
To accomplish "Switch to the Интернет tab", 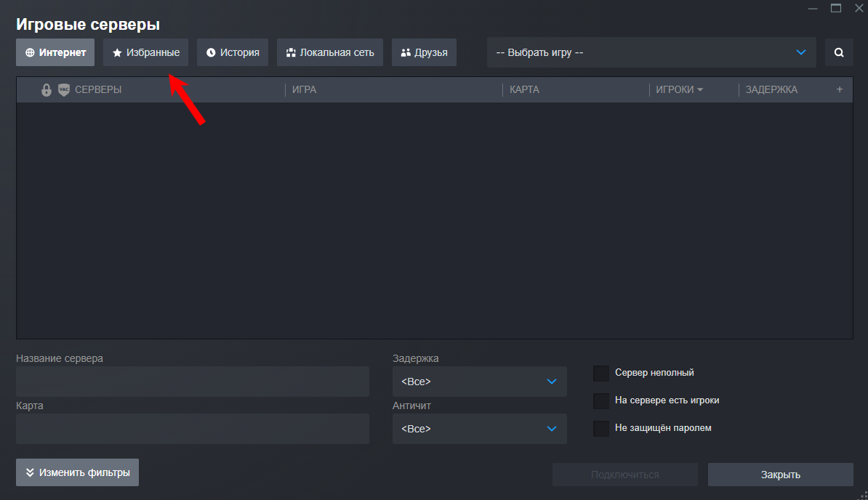I will tap(55, 52).
